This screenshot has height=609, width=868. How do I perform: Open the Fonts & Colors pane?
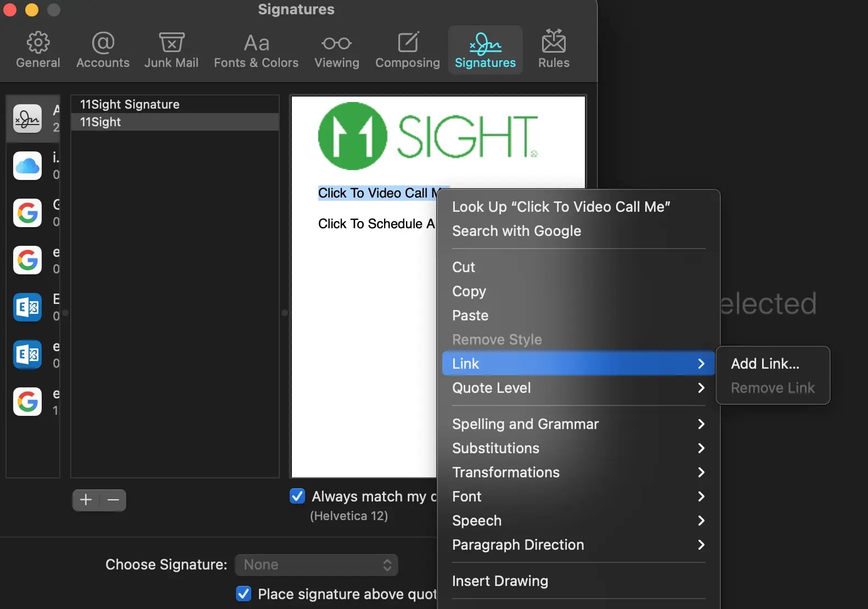[x=256, y=50]
